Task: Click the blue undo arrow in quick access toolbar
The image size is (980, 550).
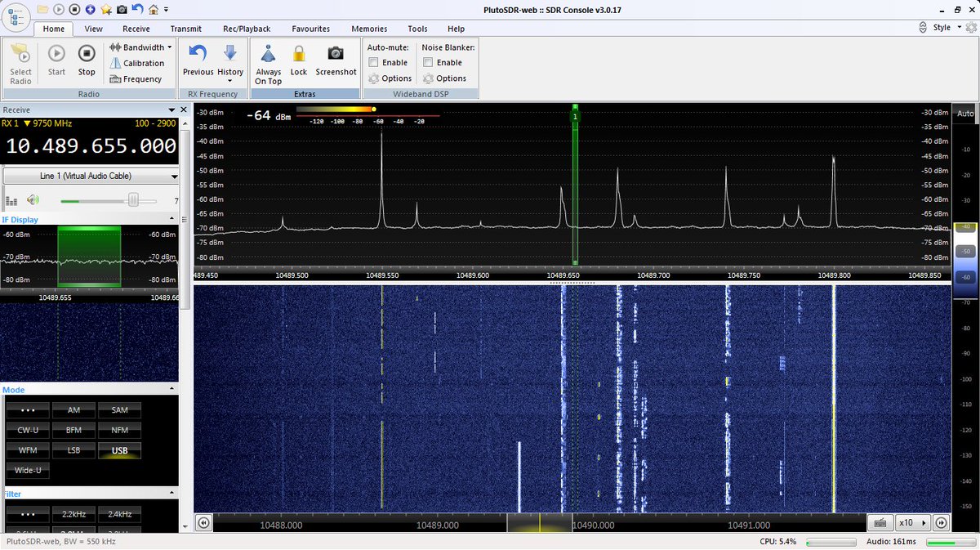Action: click(137, 9)
